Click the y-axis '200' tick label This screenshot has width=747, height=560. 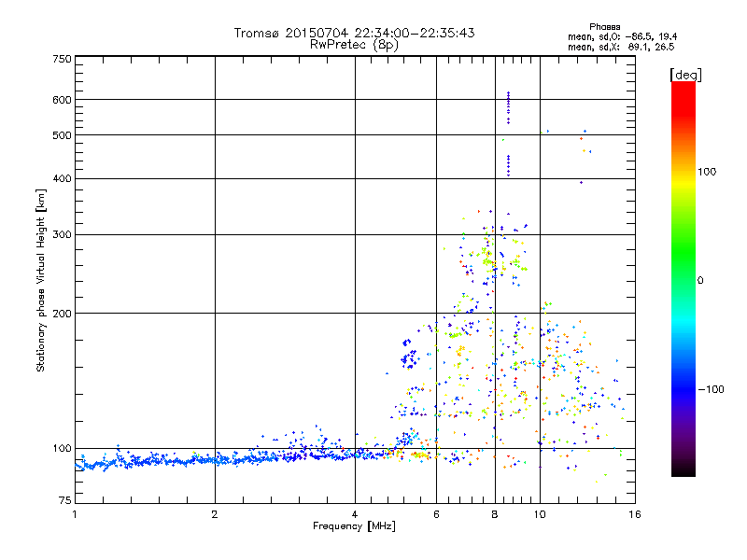(62, 314)
